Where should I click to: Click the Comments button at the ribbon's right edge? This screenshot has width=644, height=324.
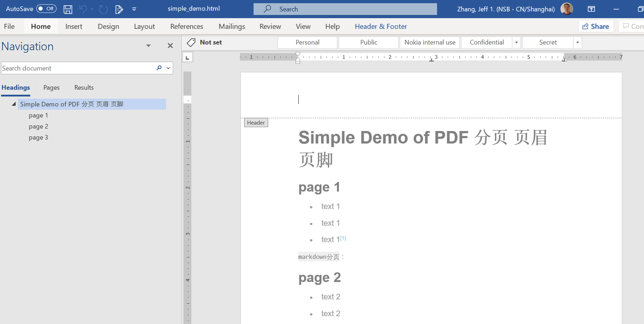click(x=632, y=26)
